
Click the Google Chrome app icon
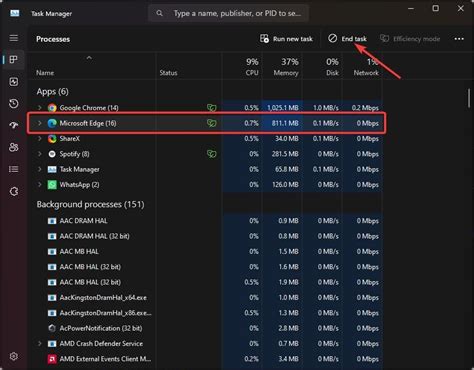point(52,108)
